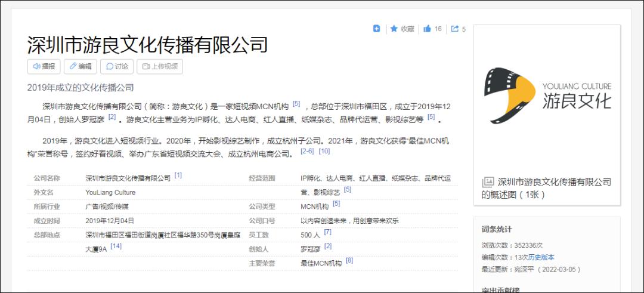Image resolution: width=644 pixels, height=293 pixels.
Task: Click the 广告/视频/传媒 industry value
Action: 107,206
